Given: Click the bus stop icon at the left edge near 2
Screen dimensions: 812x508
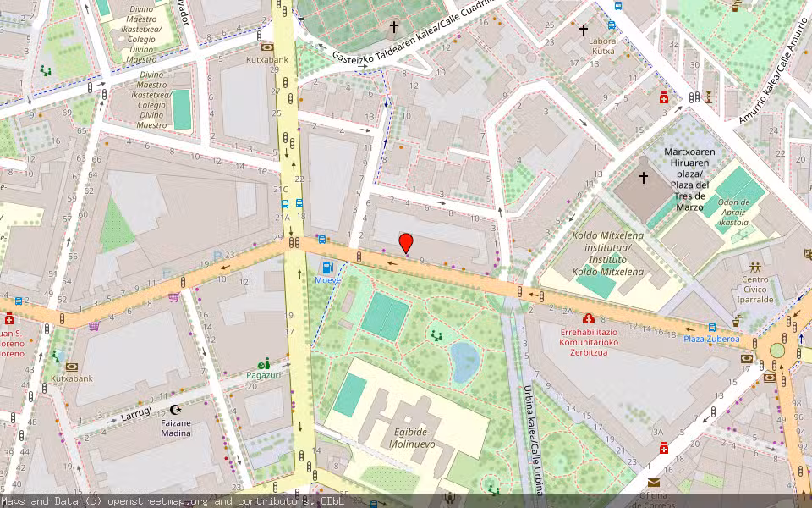Looking at the screenshot, I should (x=19, y=301).
